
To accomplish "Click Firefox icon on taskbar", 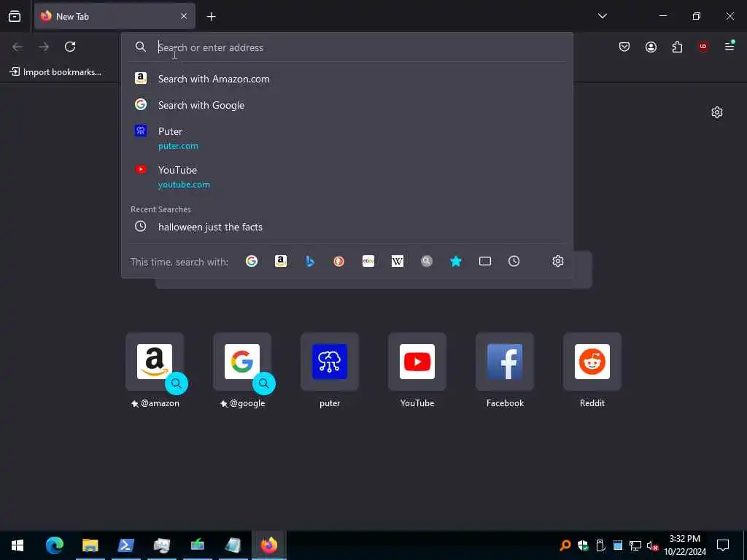I will tap(268, 545).
